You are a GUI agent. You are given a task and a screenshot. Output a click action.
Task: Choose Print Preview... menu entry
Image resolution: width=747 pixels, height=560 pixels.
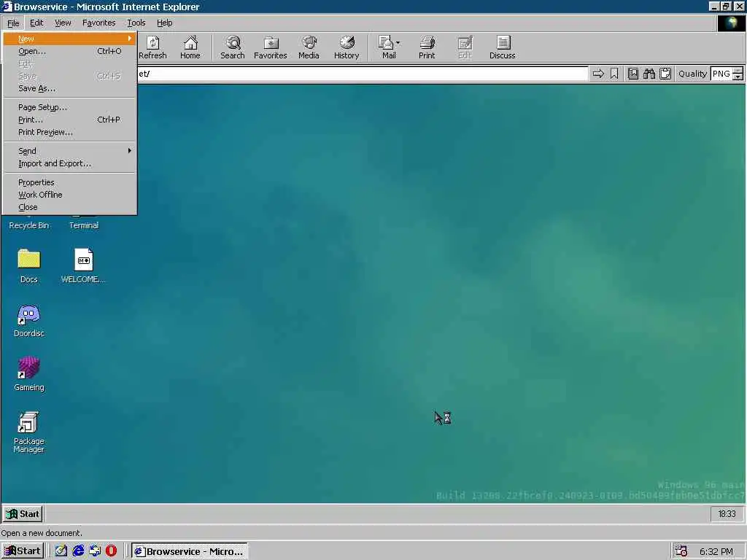[x=69, y=132]
